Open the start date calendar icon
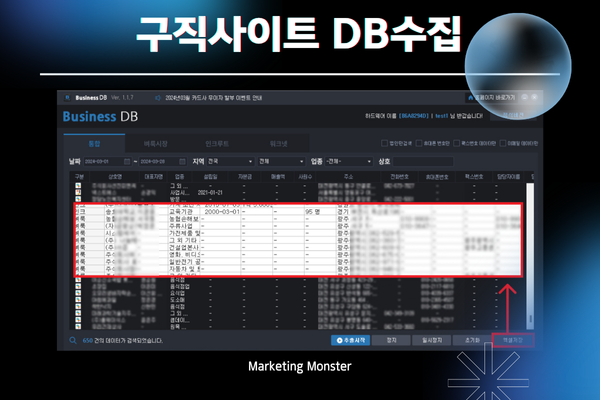Viewport: 600px width, 400px height. [127, 162]
